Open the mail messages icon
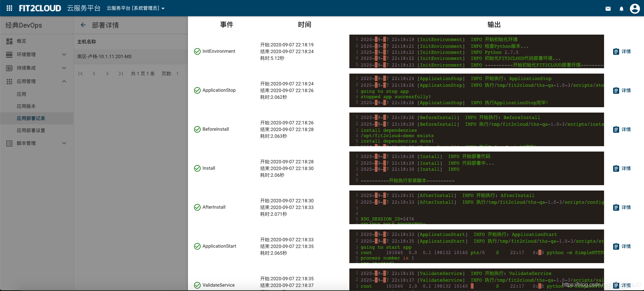Screen dimensions: 644x291 [x=608, y=9]
